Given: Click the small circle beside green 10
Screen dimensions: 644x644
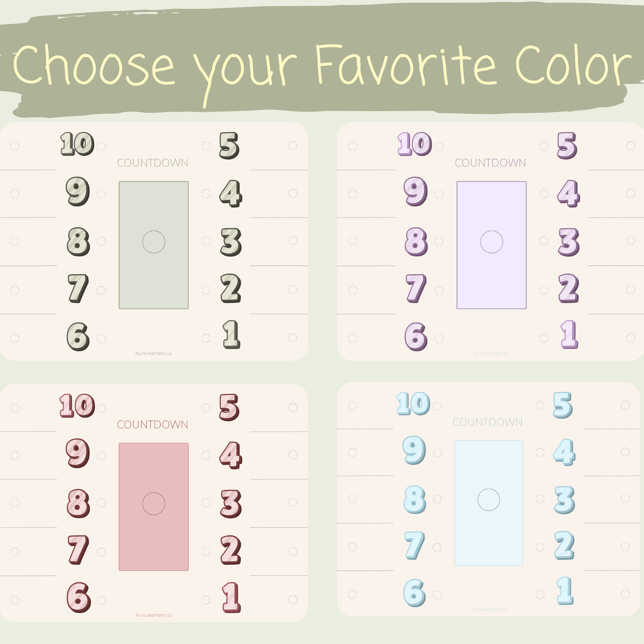Looking at the screenshot, I should (x=101, y=146).
